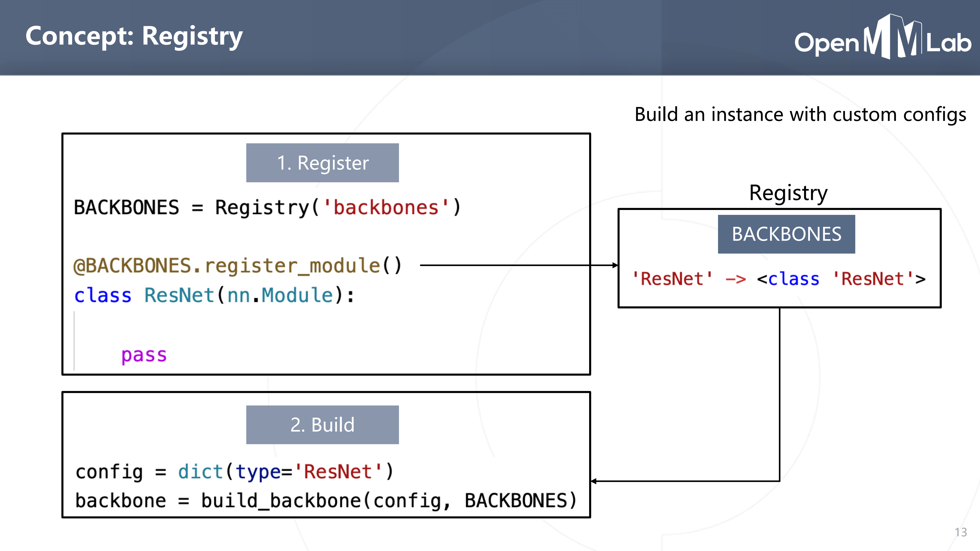Click the config = dict(type='ResNet') line
The width and height of the screenshot is (980, 551).
(x=234, y=472)
